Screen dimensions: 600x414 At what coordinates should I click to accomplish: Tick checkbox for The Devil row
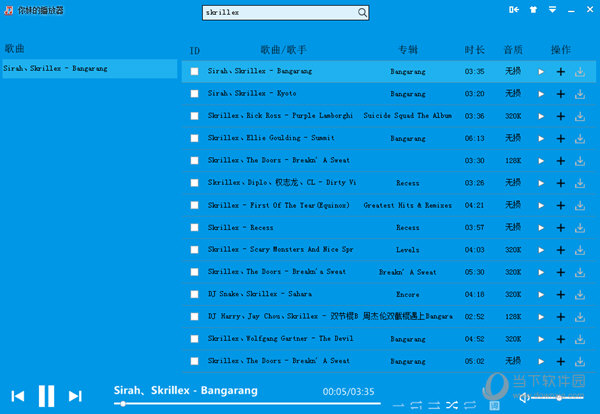(x=194, y=339)
